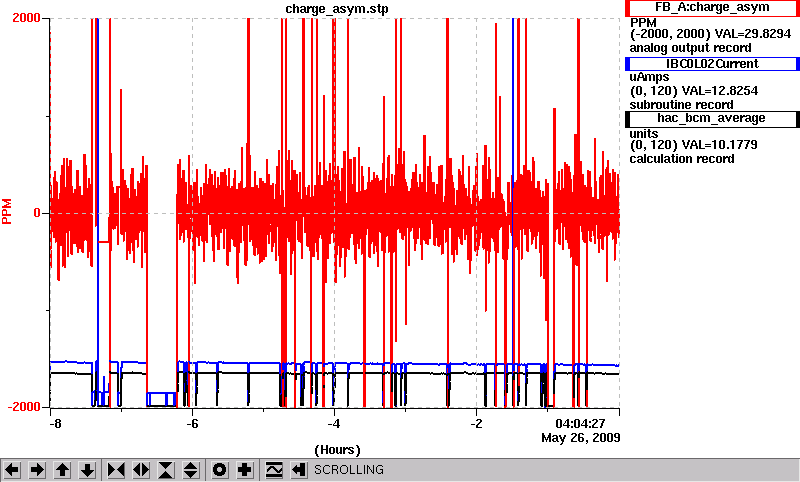Click the return-to-scrolling arrow button

pos(299,470)
